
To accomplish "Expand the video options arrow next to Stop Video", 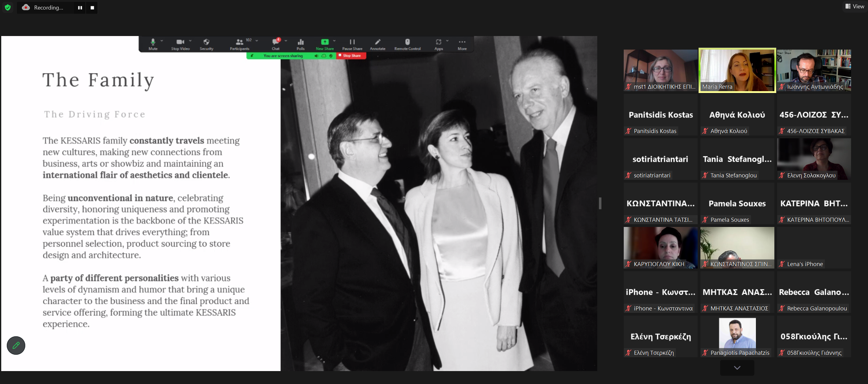I will (x=190, y=40).
